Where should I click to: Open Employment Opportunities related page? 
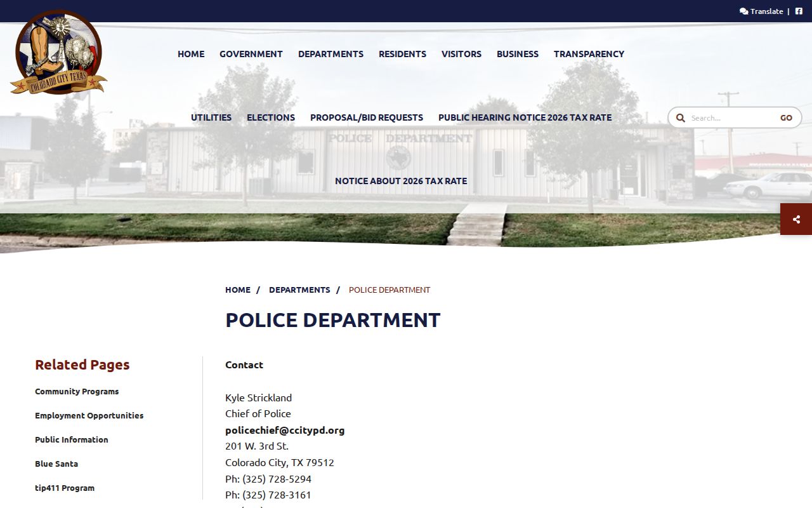click(89, 415)
